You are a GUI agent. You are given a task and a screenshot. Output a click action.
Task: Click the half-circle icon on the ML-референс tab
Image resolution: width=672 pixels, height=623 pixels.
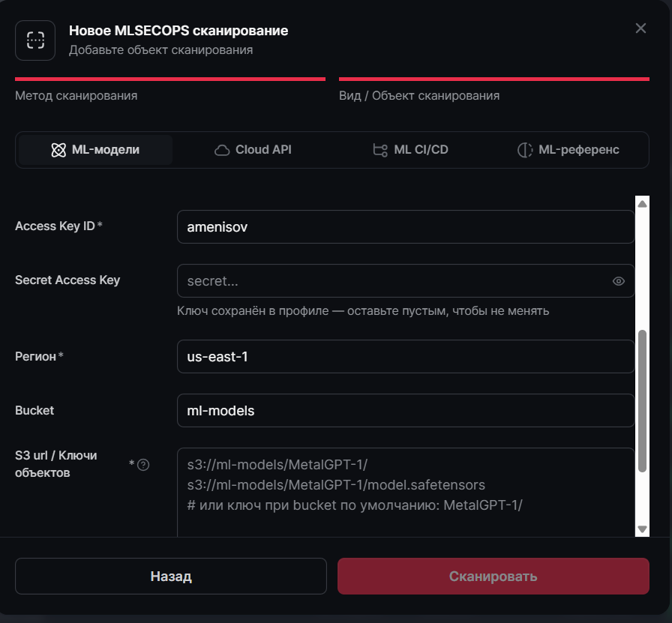tap(525, 149)
